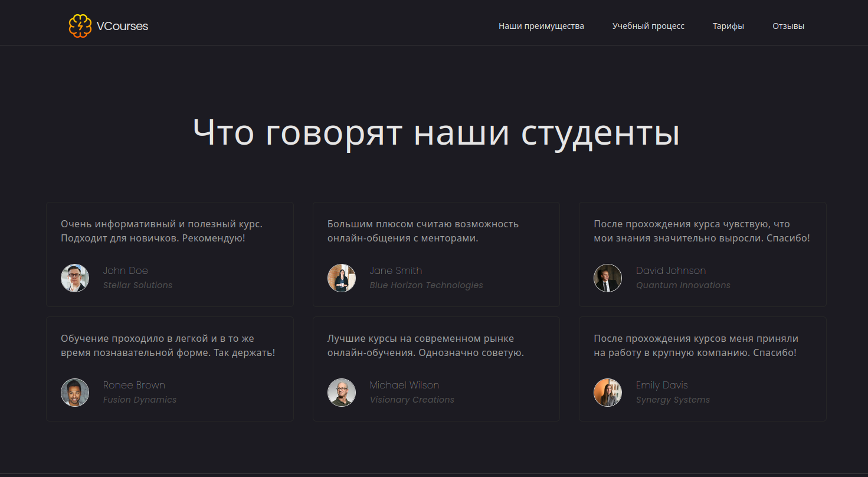This screenshot has height=477, width=868.
Task: Click Emily Davis's avatar photo
Action: click(x=608, y=393)
